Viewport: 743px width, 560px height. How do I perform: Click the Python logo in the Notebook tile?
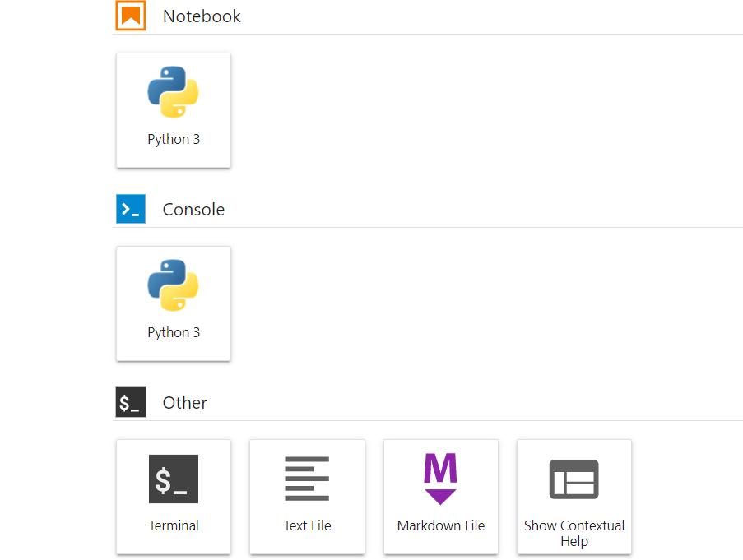coord(173,93)
